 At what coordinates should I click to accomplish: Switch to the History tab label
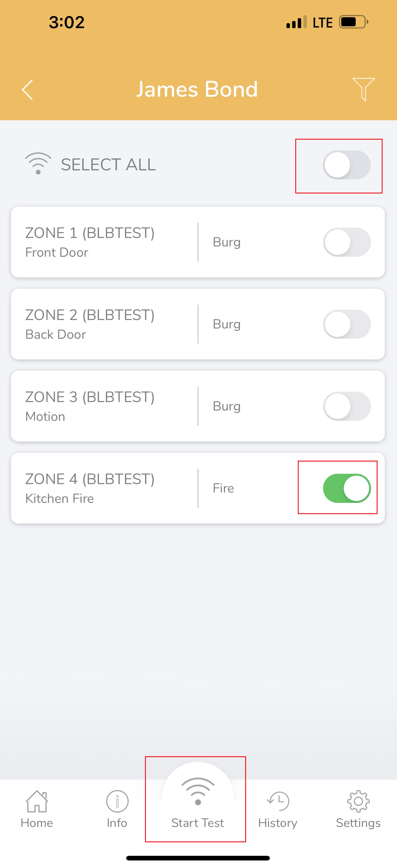click(278, 823)
